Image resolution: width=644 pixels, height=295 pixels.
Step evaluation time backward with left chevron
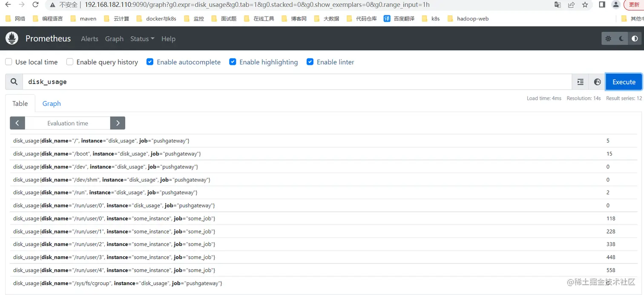click(17, 123)
